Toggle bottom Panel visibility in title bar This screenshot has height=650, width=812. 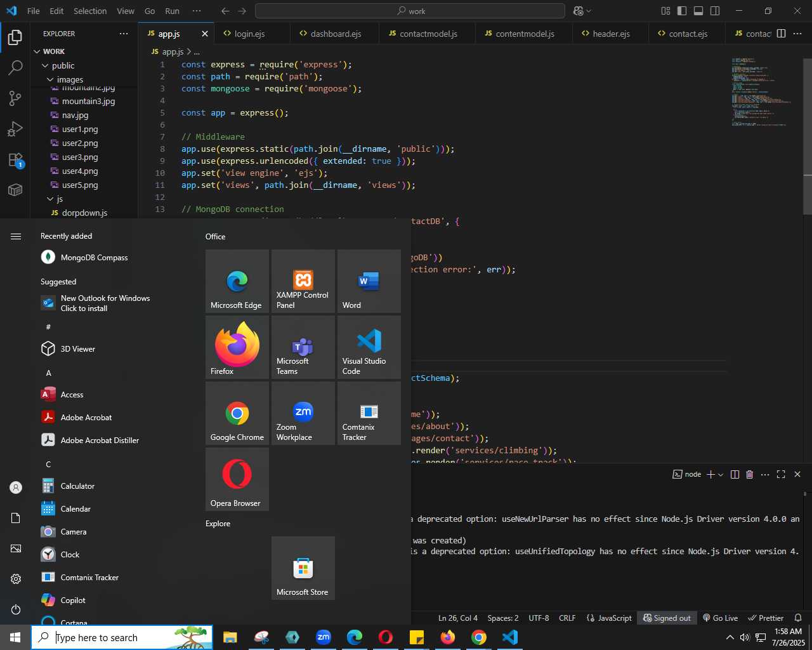pyautogui.click(x=698, y=11)
